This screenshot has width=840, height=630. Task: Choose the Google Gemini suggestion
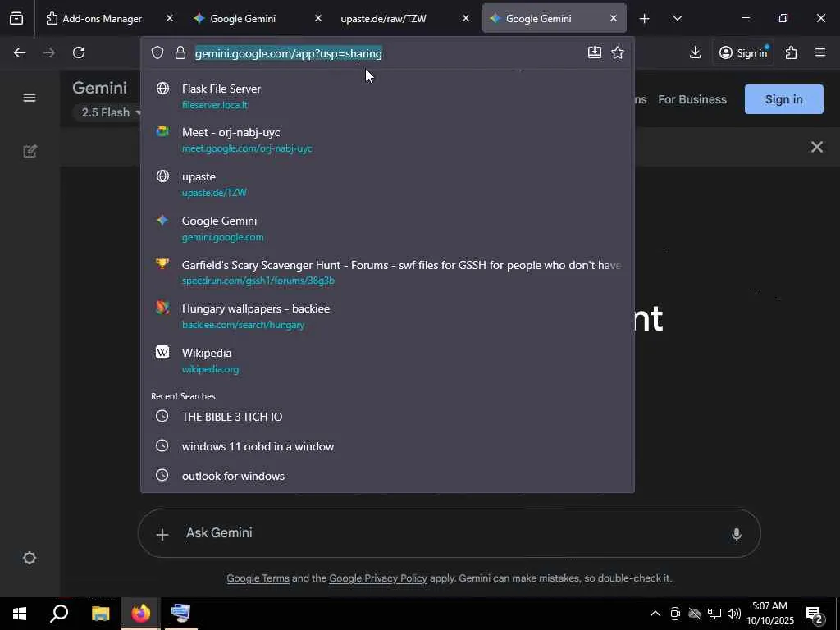[387, 228]
